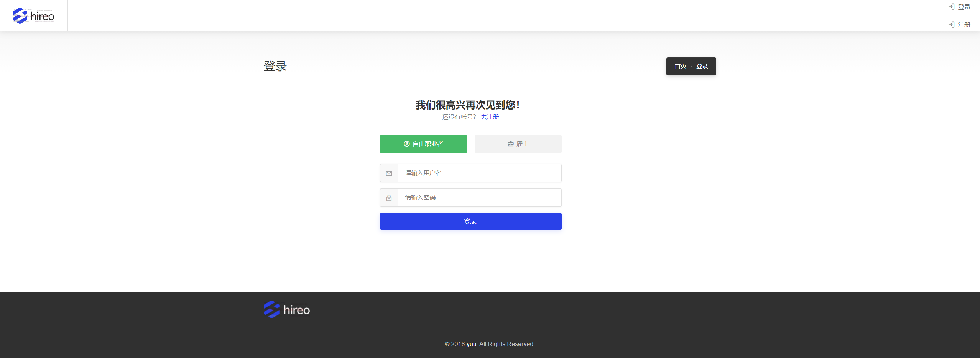The width and height of the screenshot is (980, 358).
Task: Click the user circle icon on 自由职业者
Action: (x=406, y=144)
